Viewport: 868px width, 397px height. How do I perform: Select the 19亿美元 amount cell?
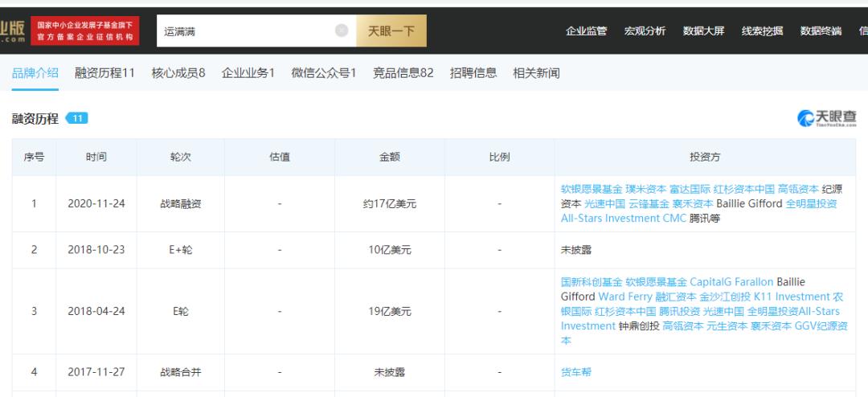pos(390,311)
